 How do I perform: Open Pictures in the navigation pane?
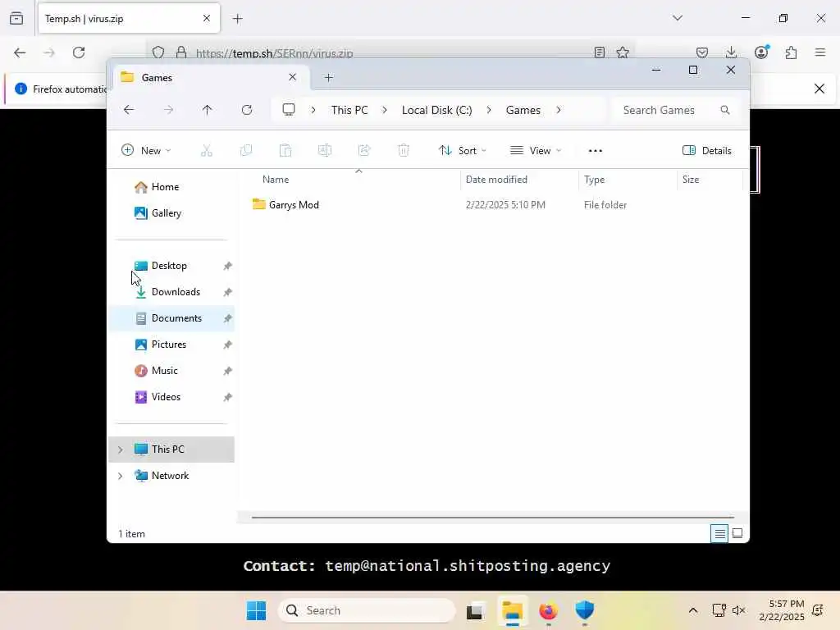[171, 345]
